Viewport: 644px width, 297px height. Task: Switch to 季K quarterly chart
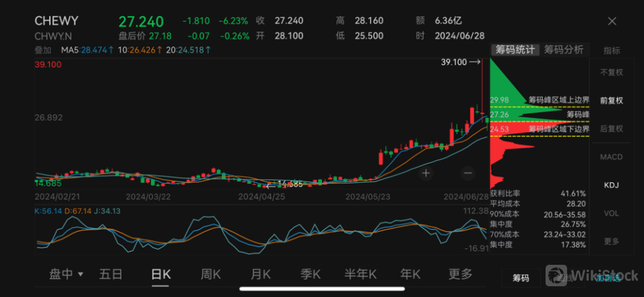311,274
